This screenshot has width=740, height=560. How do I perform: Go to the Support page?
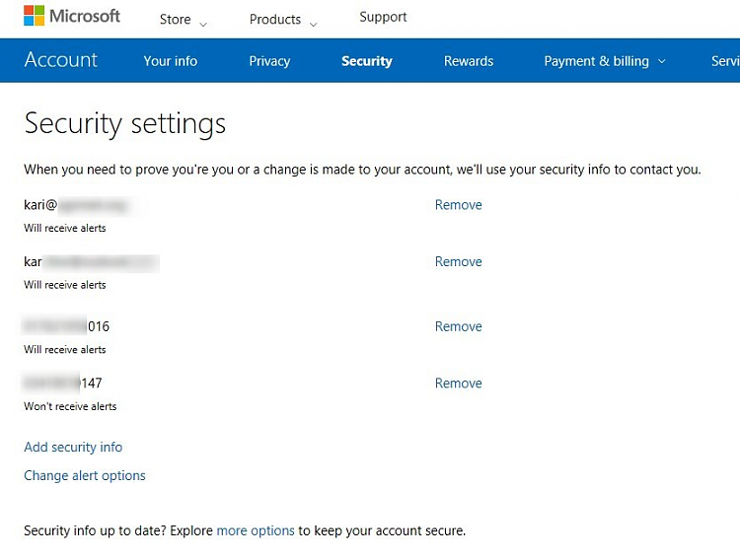pos(383,17)
